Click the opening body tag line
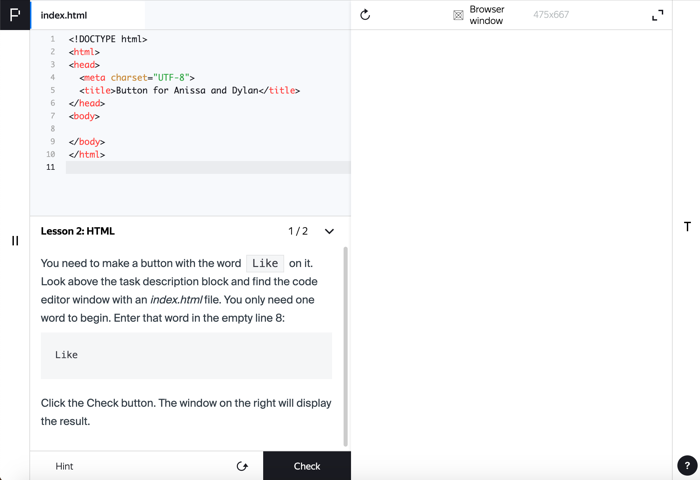Screen dimensions: 700x480 [84, 116]
